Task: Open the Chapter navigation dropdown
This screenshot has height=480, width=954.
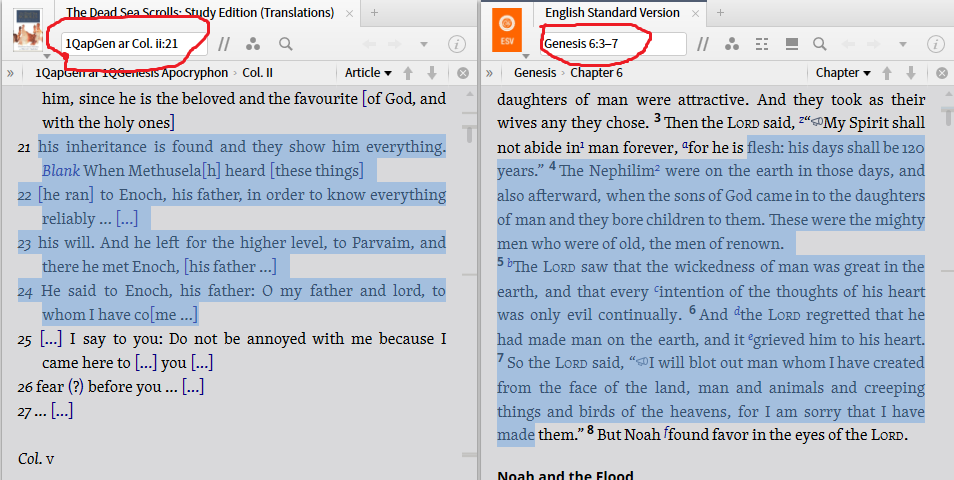Action: [843, 73]
